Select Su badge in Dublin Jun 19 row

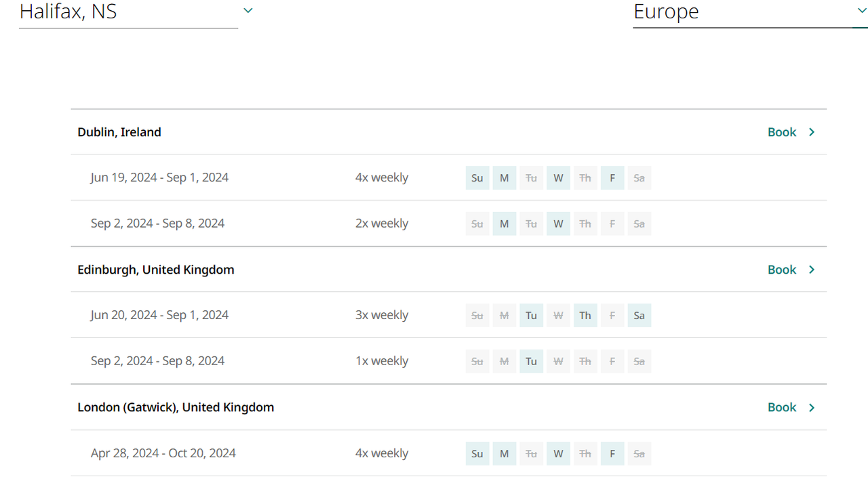(x=477, y=178)
